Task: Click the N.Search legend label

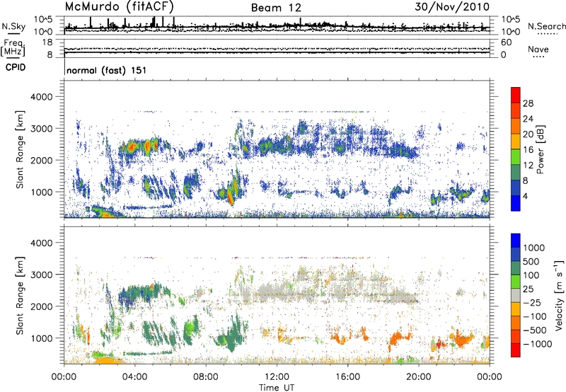Action: [546, 26]
